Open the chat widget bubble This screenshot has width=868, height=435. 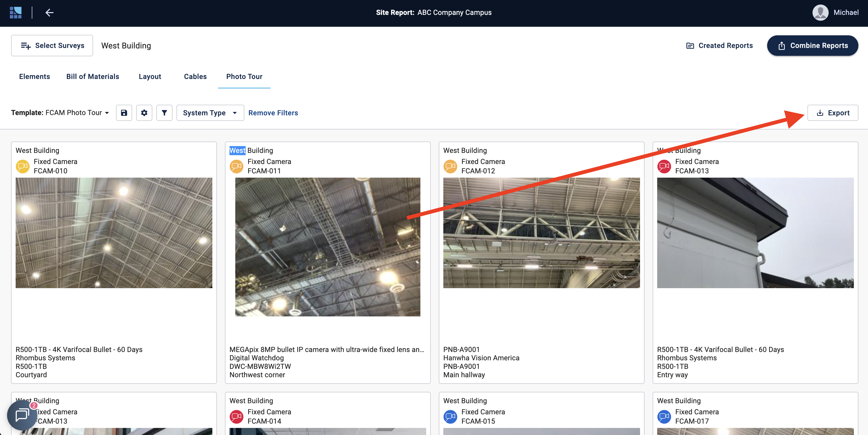coord(22,415)
